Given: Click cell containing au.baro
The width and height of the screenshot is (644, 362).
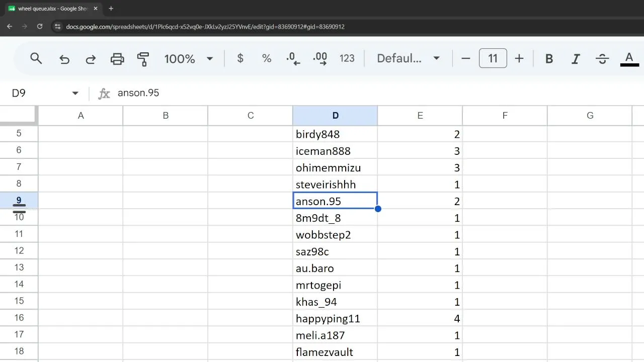Looking at the screenshot, I should [x=335, y=268].
